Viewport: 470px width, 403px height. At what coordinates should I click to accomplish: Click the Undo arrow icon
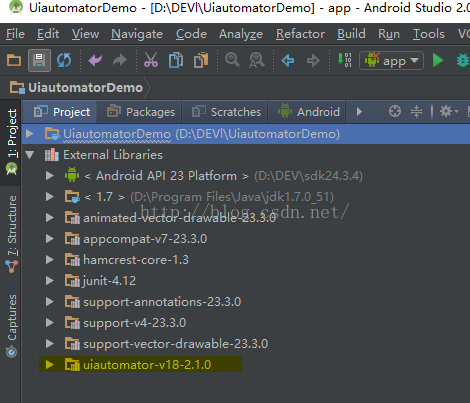click(95, 60)
